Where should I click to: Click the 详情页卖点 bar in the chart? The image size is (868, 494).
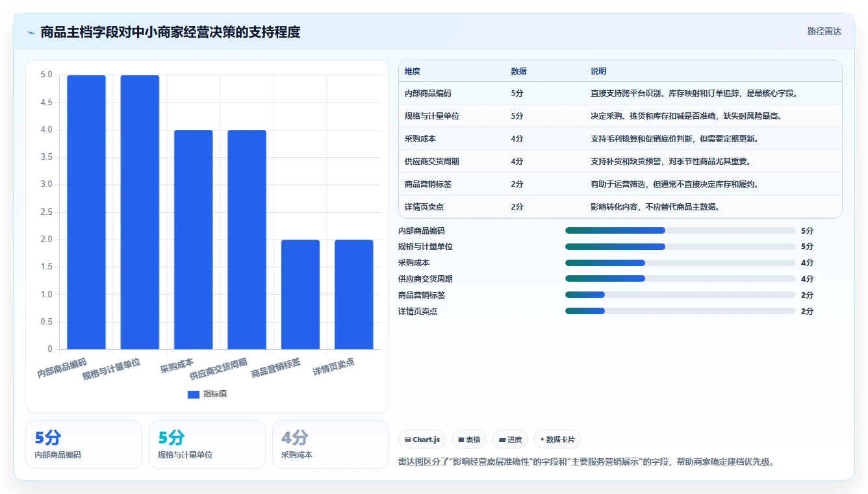click(x=354, y=295)
